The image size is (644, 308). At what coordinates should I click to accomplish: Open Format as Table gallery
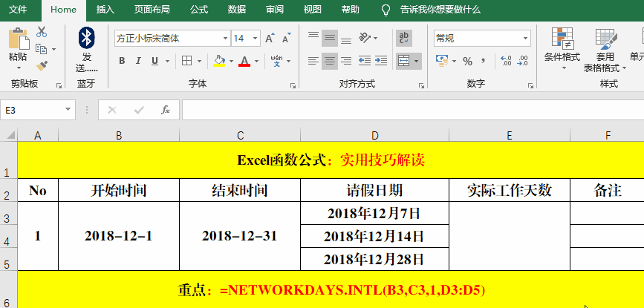click(x=605, y=50)
